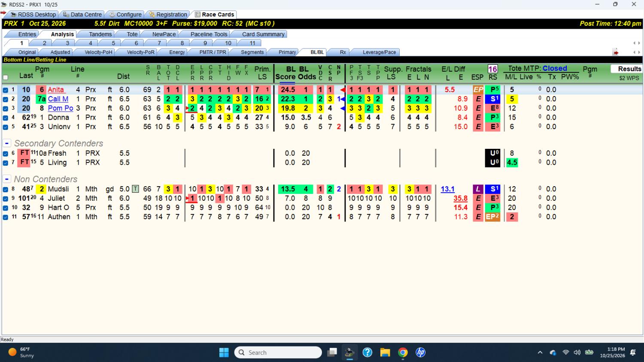Open Task View from the taskbar
This screenshot has height=362, width=644.
(x=332, y=353)
